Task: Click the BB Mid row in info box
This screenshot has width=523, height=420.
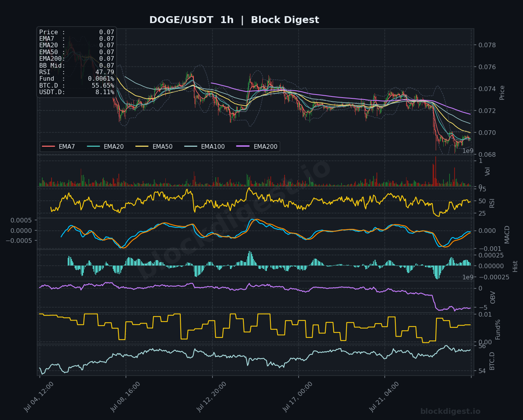Action: (x=77, y=66)
